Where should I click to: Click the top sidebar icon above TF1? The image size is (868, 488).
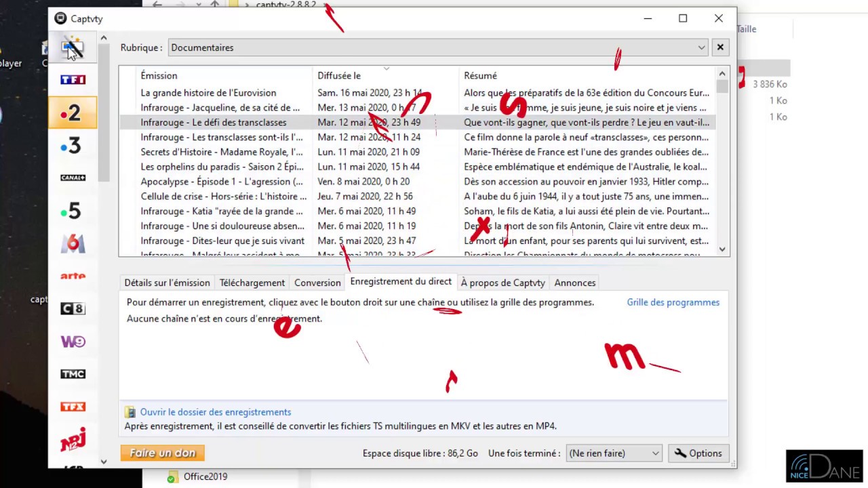click(x=73, y=47)
